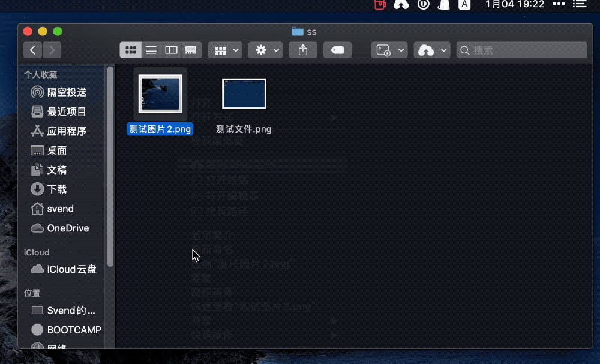Click the Edit Tags toolbar button
Viewport: 600px width, 364px height.
click(337, 50)
